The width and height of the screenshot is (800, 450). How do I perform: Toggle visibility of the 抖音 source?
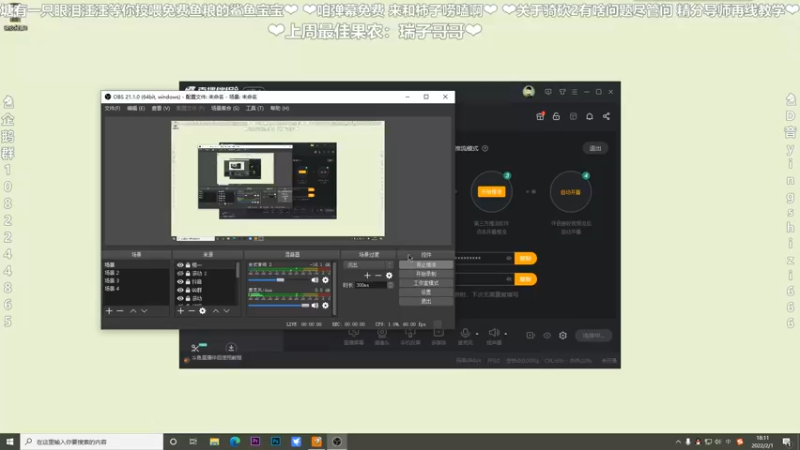(180, 282)
